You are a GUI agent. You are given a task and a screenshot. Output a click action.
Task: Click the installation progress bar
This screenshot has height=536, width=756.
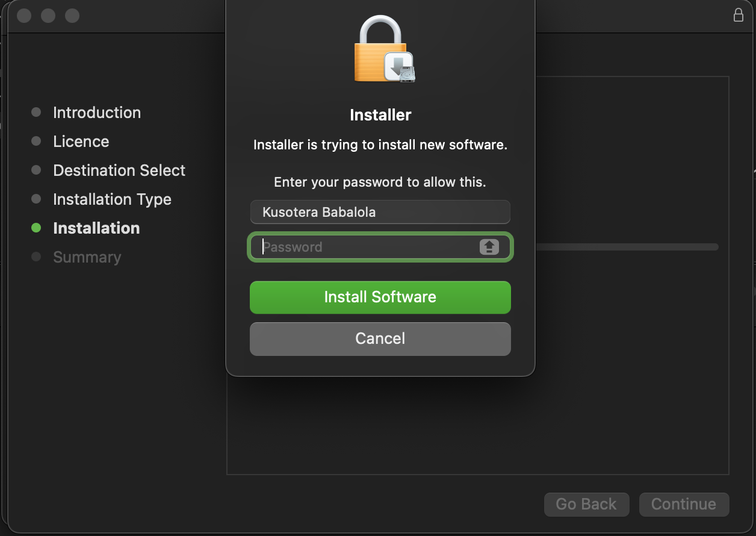tap(626, 247)
